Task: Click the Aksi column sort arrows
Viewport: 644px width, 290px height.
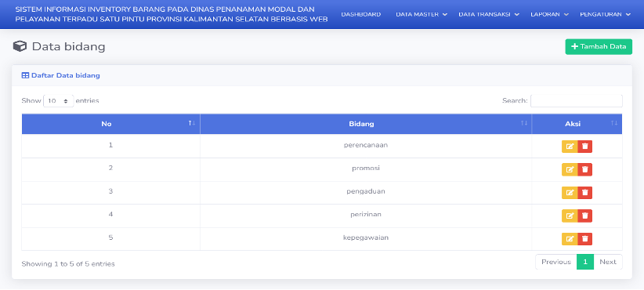Action: [614, 123]
